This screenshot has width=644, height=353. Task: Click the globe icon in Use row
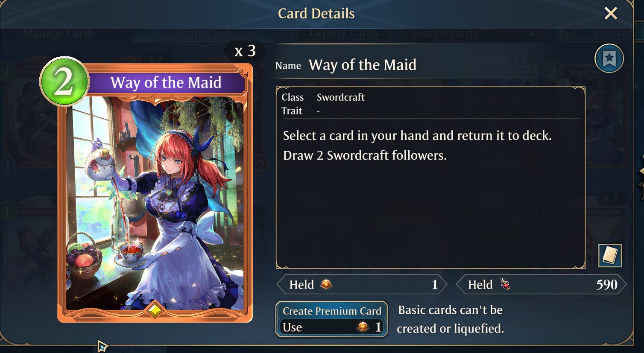363,327
